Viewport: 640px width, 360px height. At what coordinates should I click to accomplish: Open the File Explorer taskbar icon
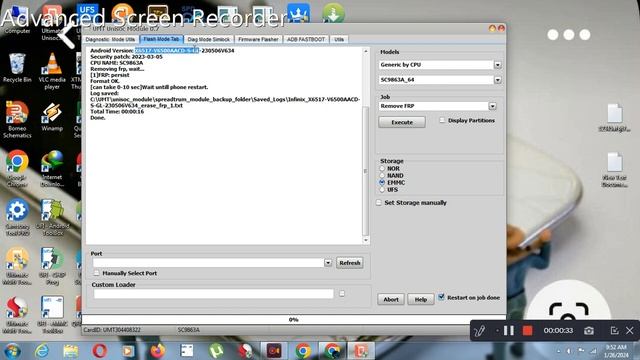pos(71,351)
